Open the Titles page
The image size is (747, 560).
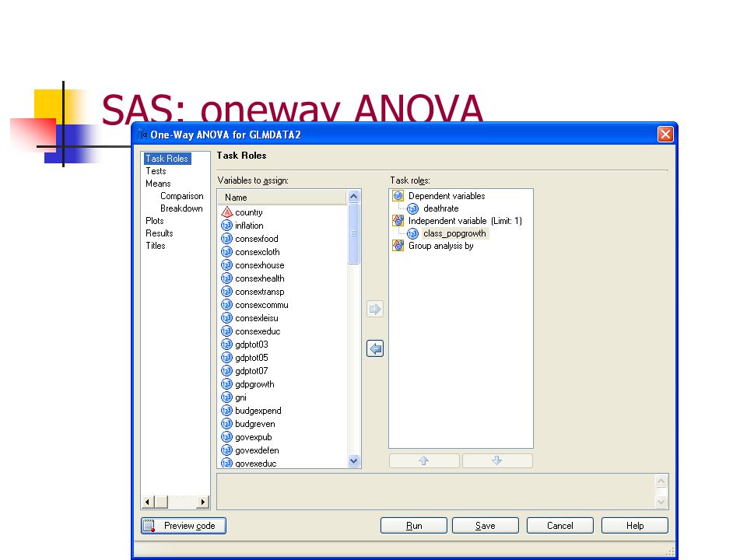pyautogui.click(x=156, y=245)
